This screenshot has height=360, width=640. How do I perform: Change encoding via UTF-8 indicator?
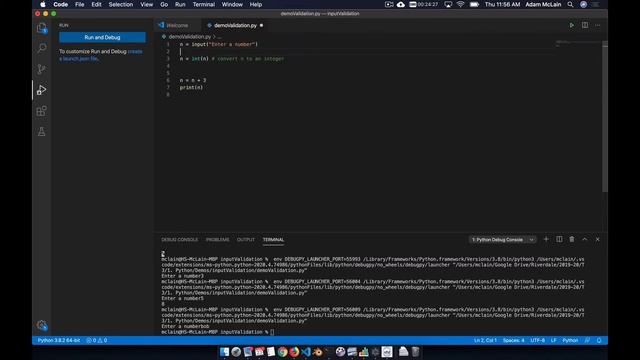538,340
